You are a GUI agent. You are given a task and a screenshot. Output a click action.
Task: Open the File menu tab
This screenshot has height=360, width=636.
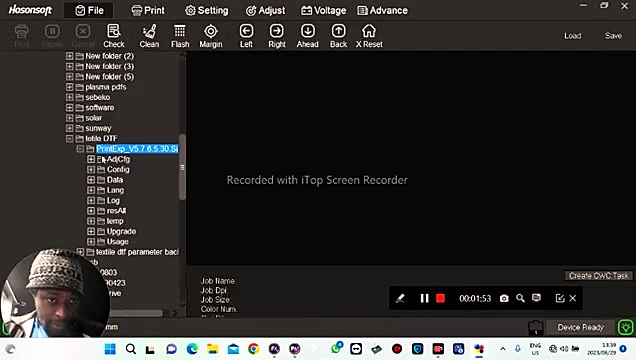tap(89, 11)
